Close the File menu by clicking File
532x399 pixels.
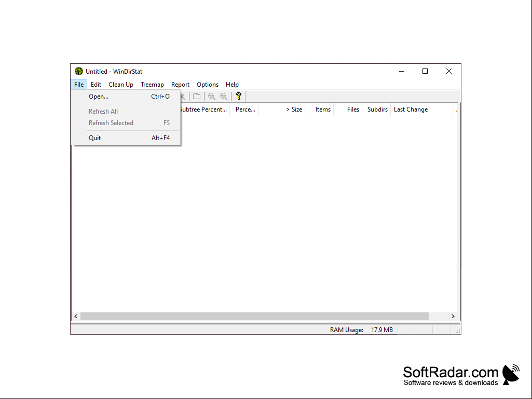(79, 85)
